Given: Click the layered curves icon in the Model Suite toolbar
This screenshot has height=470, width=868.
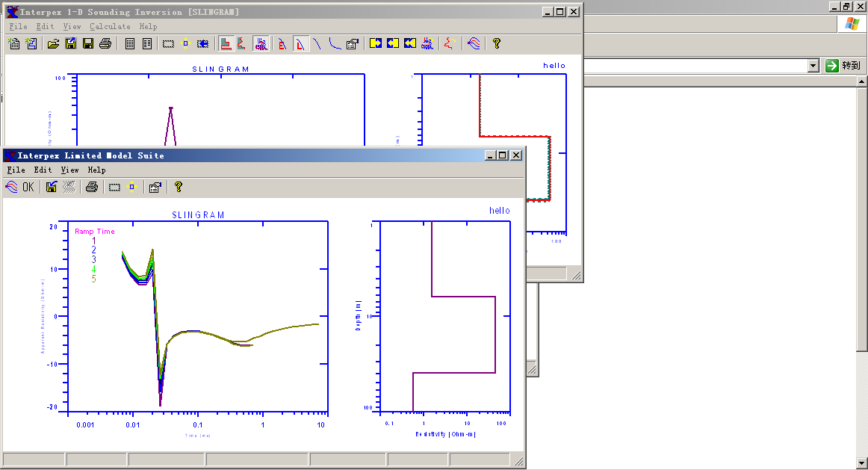Looking at the screenshot, I should pos(12,187).
